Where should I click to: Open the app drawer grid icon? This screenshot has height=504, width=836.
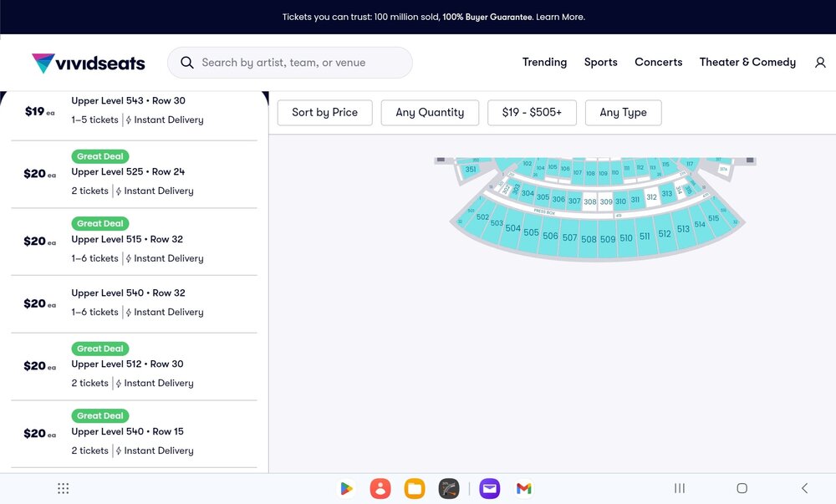tap(63, 488)
